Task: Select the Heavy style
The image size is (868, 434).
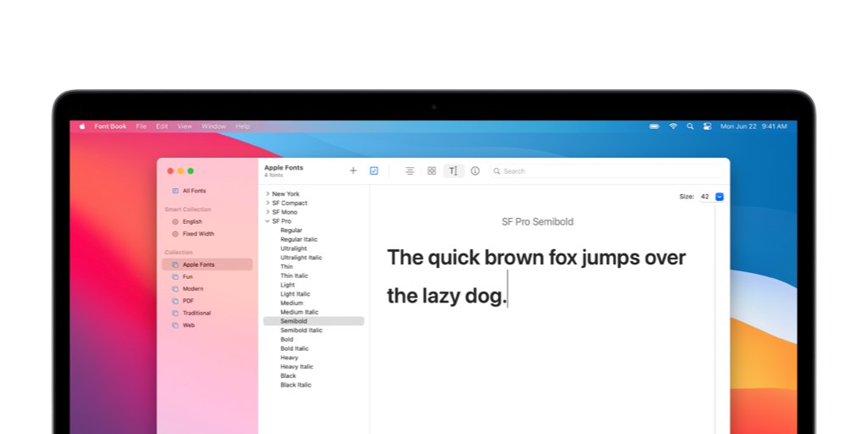Action: pyautogui.click(x=289, y=358)
